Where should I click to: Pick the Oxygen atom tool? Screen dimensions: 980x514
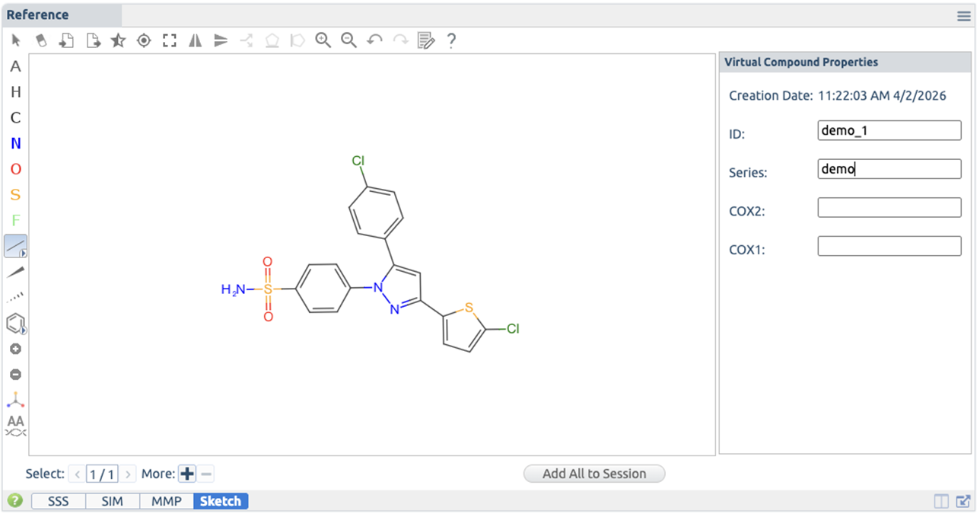pyautogui.click(x=15, y=169)
